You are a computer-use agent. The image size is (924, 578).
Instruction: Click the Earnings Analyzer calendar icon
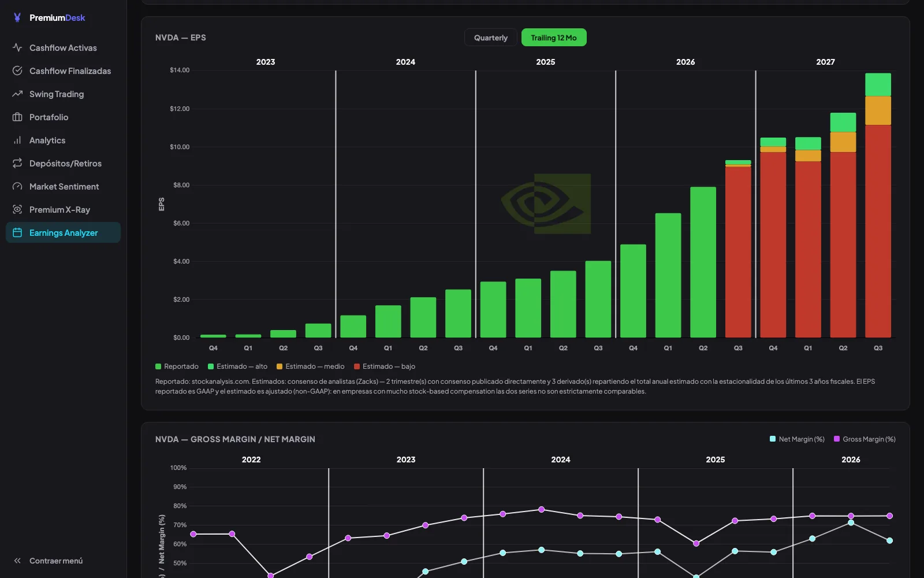pos(17,232)
